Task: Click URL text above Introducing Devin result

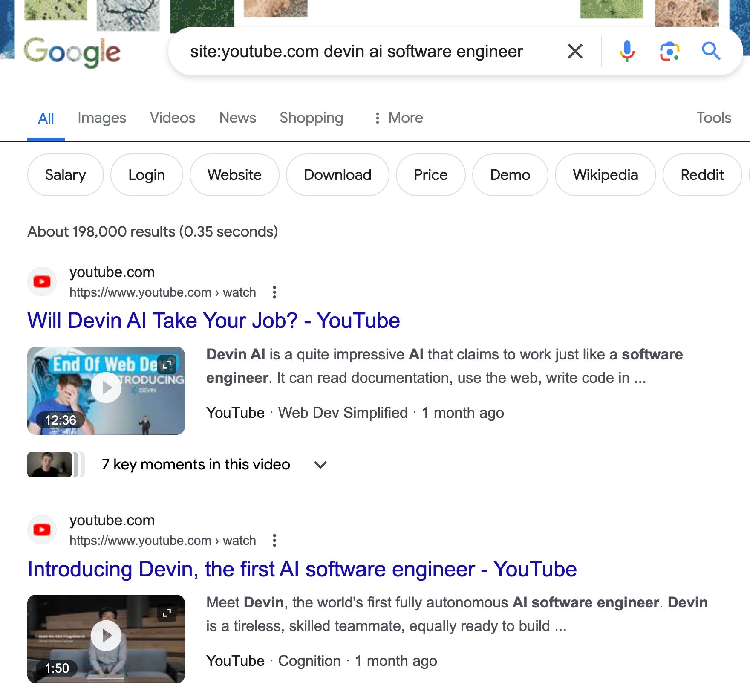Action: 162,541
